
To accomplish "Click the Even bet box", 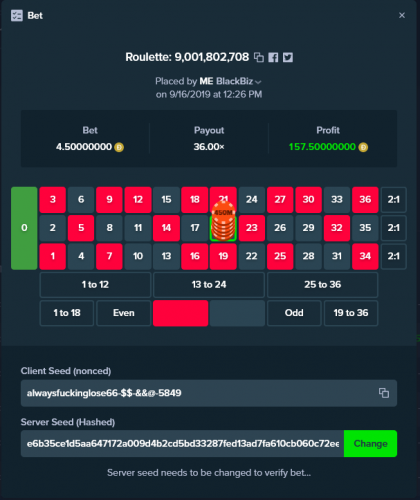I will 124,313.
